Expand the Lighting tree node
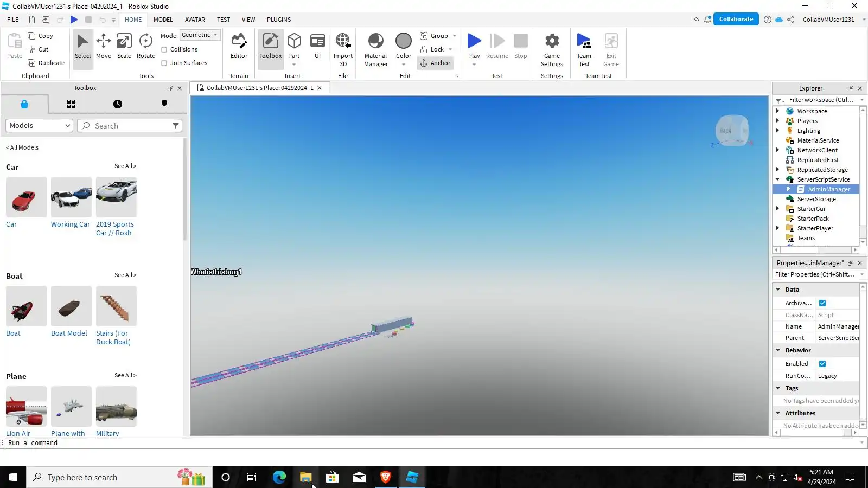The width and height of the screenshot is (868, 488). [777, 131]
